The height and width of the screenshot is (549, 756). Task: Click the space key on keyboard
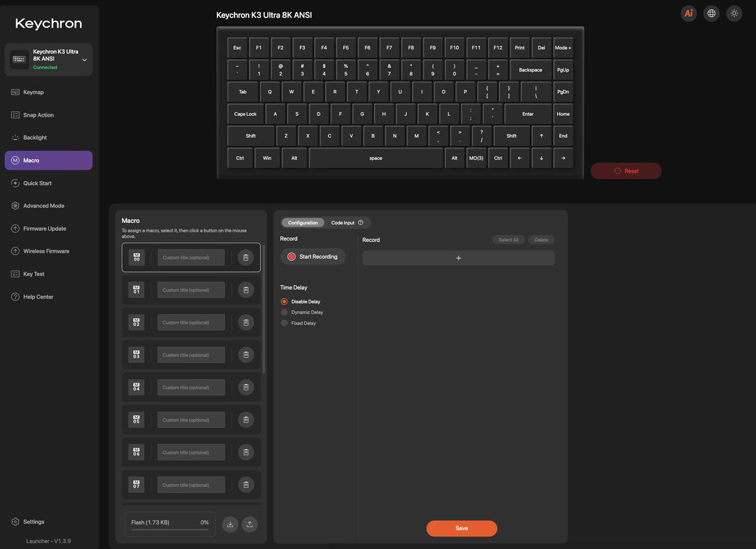pyautogui.click(x=376, y=158)
